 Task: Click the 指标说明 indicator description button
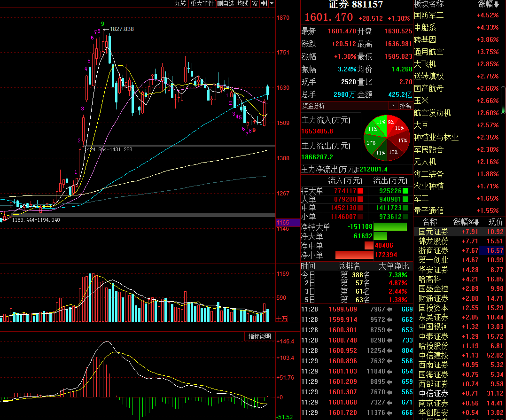pos(259,336)
